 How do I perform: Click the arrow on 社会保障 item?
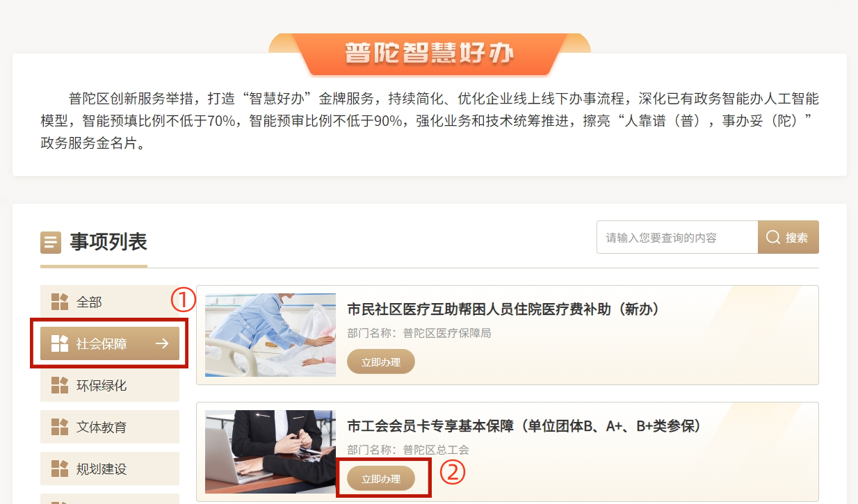click(x=162, y=343)
